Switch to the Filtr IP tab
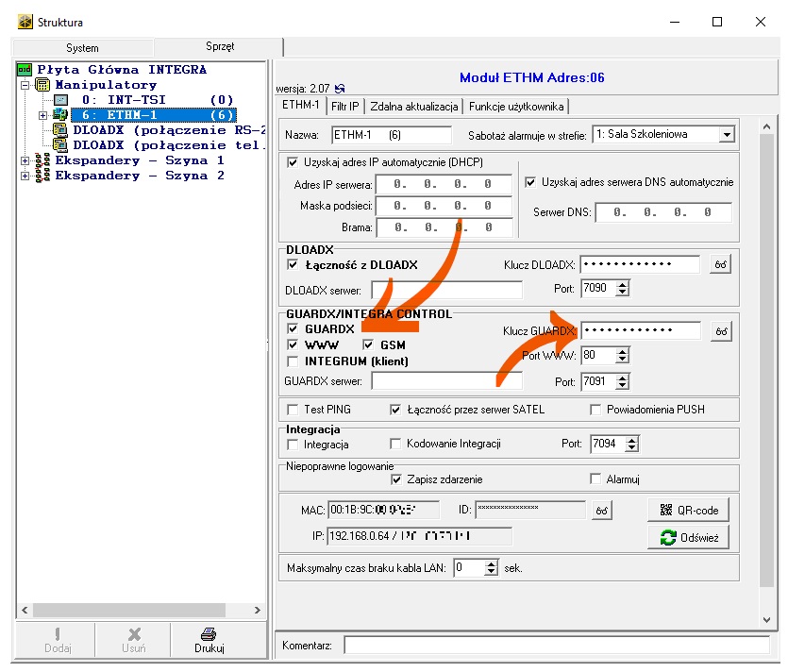The image size is (788, 672). click(345, 107)
